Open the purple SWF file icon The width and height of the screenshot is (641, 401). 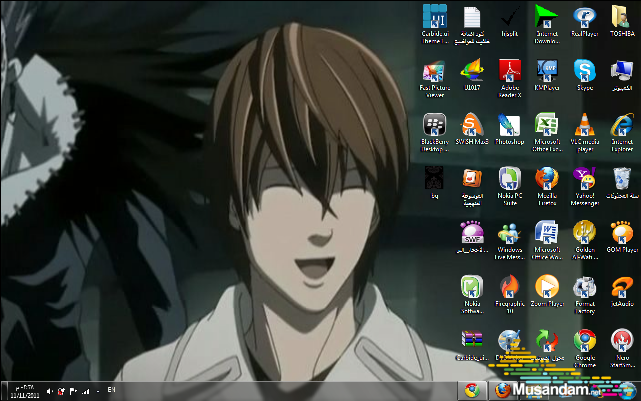click(x=472, y=237)
